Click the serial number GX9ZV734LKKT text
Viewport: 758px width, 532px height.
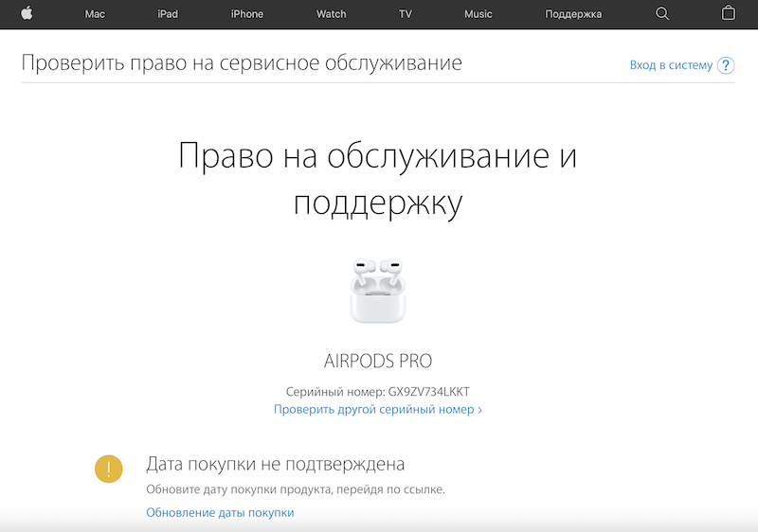[x=428, y=392]
